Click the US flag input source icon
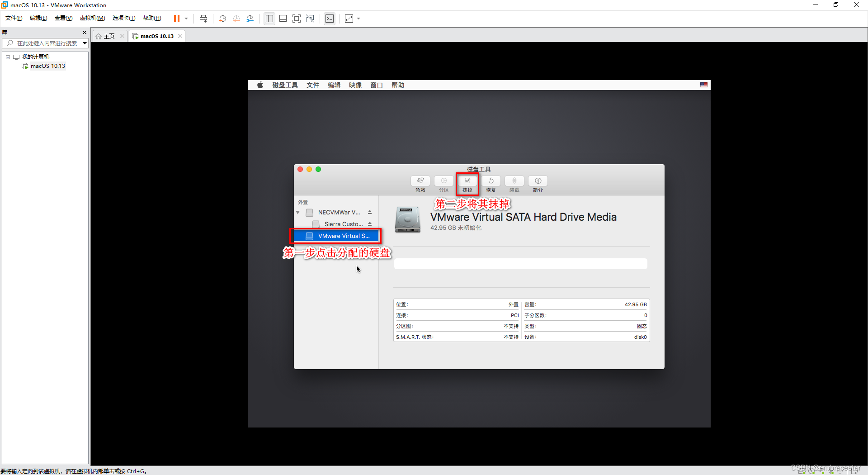Screen dimensions: 868x475 click(x=704, y=85)
